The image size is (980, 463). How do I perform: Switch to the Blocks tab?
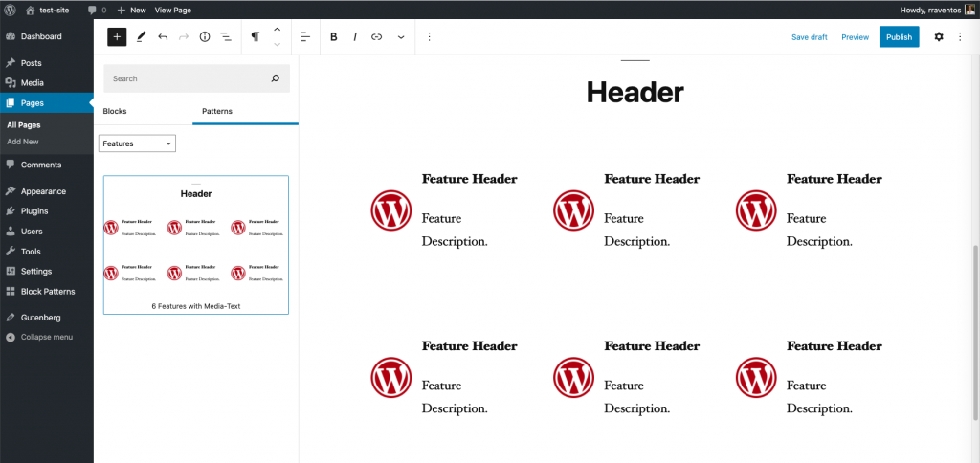[x=115, y=111]
